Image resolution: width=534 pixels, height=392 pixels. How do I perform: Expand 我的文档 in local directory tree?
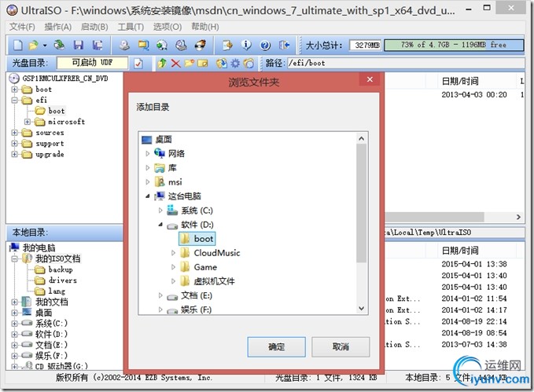pos(14,302)
